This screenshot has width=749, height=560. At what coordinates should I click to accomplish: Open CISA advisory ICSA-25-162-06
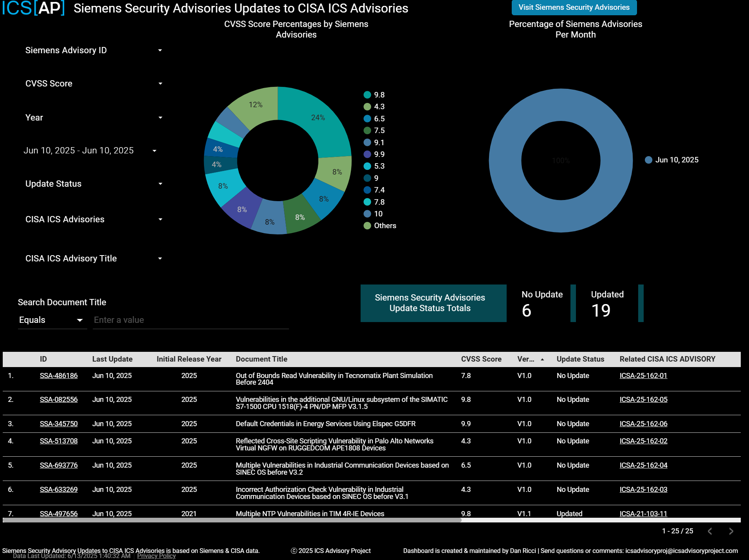point(643,424)
